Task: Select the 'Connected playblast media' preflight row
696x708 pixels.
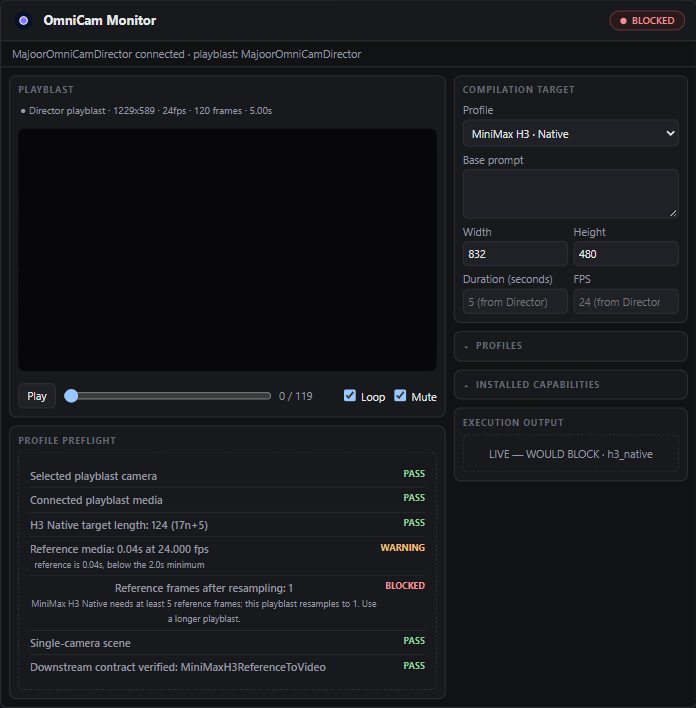Action: (x=227, y=500)
